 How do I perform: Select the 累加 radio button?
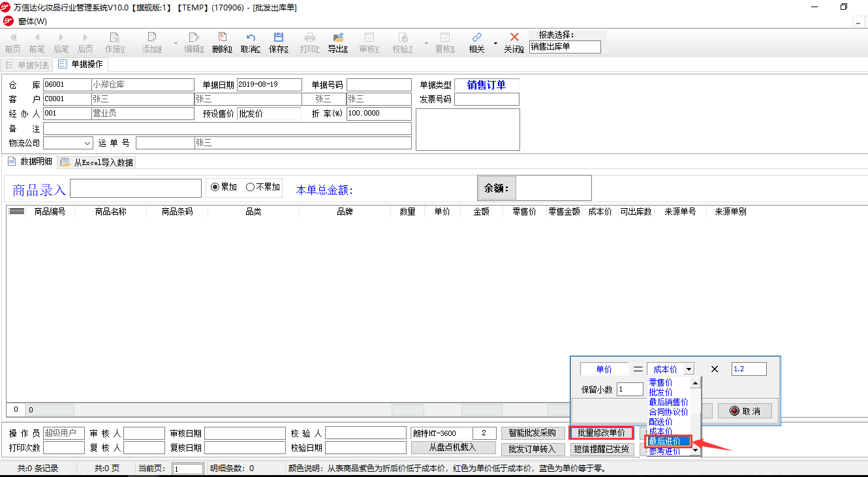pos(223,187)
